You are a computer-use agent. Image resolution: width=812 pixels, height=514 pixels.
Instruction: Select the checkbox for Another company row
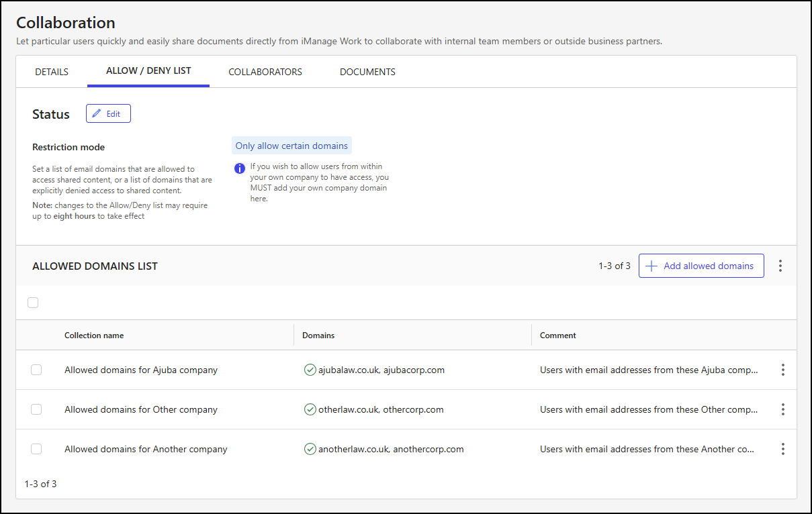[x=36, y=449]
